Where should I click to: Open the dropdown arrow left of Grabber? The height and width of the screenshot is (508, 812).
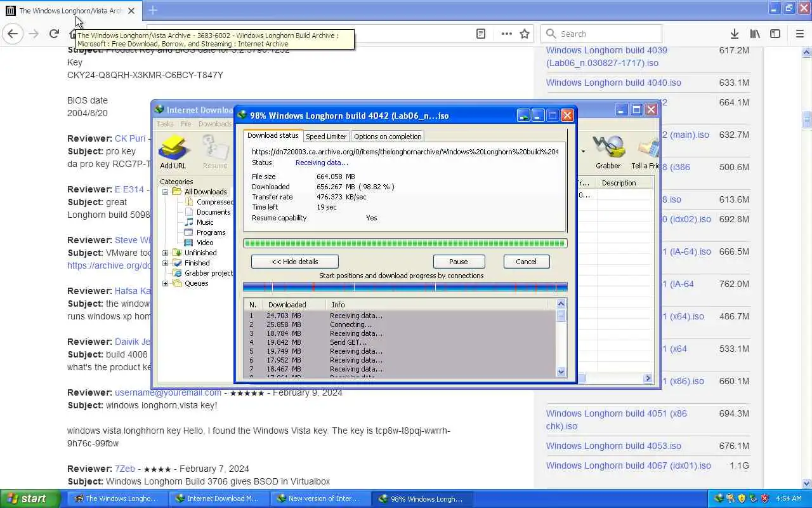pos(583,152)
